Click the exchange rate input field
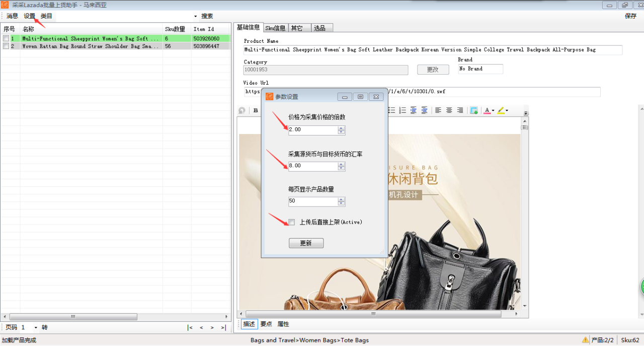The width and height of the screenshot is (644, 346). click(x=312, y=166)
